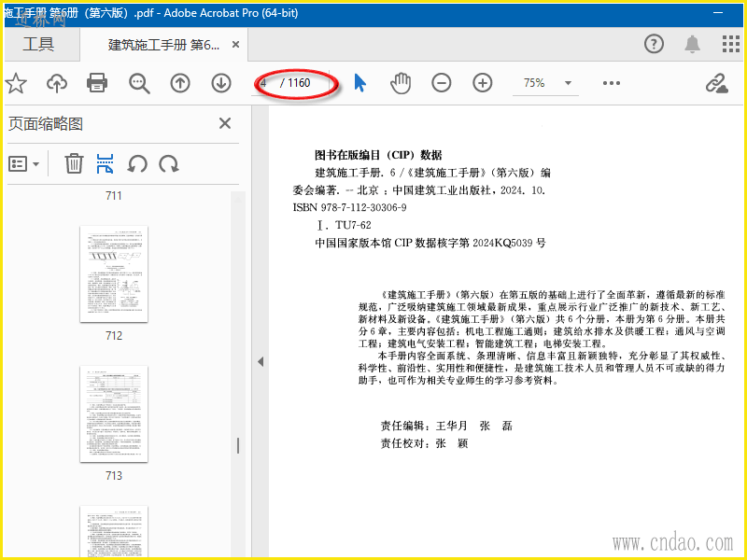Select the thumbnail below page 713
The height and width of the screenshot is (560, 747).
114,531
